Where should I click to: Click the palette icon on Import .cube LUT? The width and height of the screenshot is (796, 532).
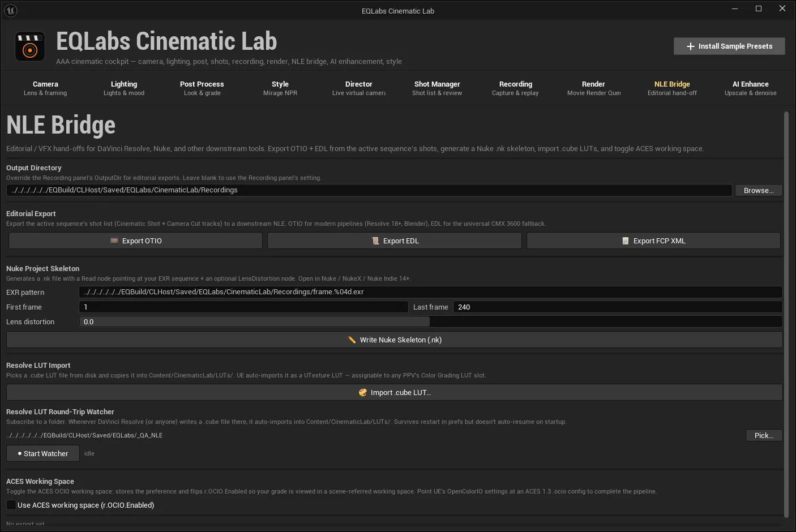tap(363, 392)
